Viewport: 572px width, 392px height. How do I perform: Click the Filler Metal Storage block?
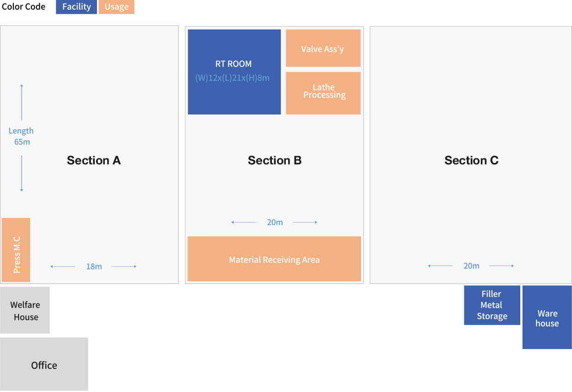pos(492,305)
